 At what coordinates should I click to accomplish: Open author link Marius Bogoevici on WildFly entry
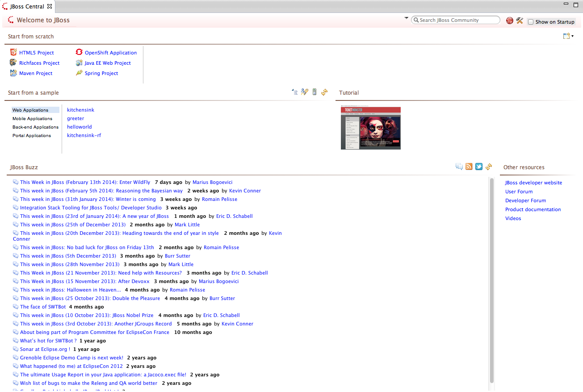[x=212, y=182]
